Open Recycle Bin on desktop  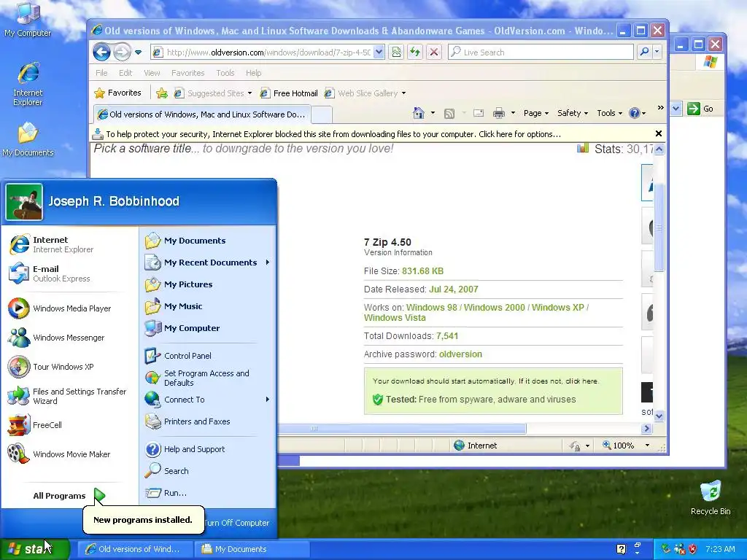[711, 497]
